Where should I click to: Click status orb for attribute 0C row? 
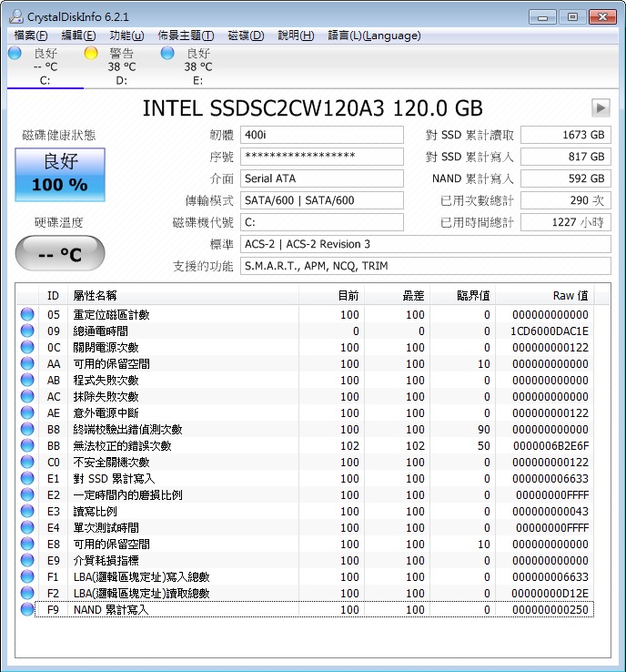click(27, 347)
